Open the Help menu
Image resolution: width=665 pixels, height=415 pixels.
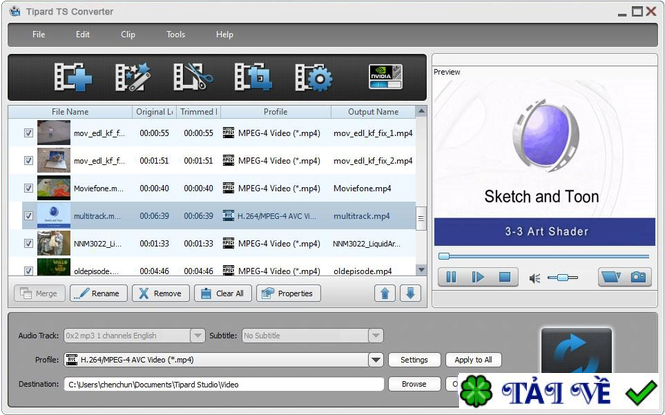(x=224, y=34)
